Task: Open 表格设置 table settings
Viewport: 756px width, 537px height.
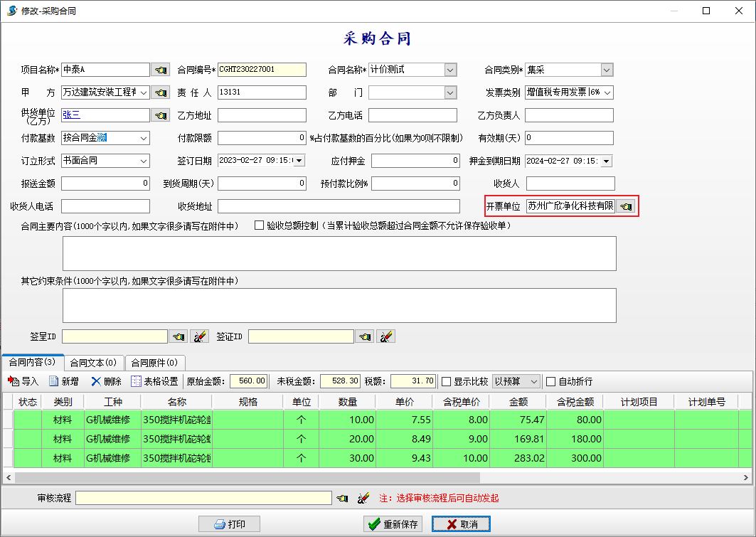Action: (154, 381)
